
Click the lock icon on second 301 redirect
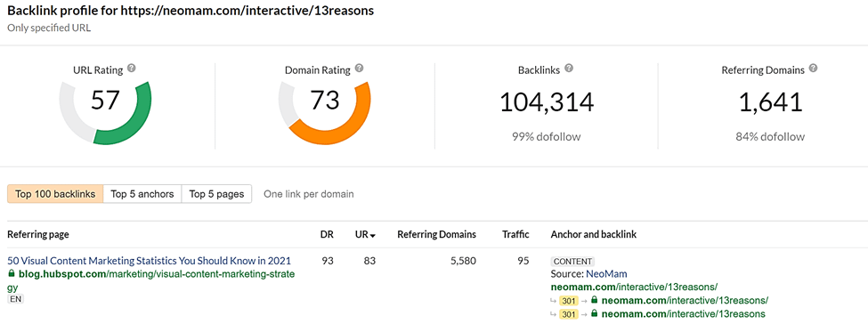click(595, 314)
